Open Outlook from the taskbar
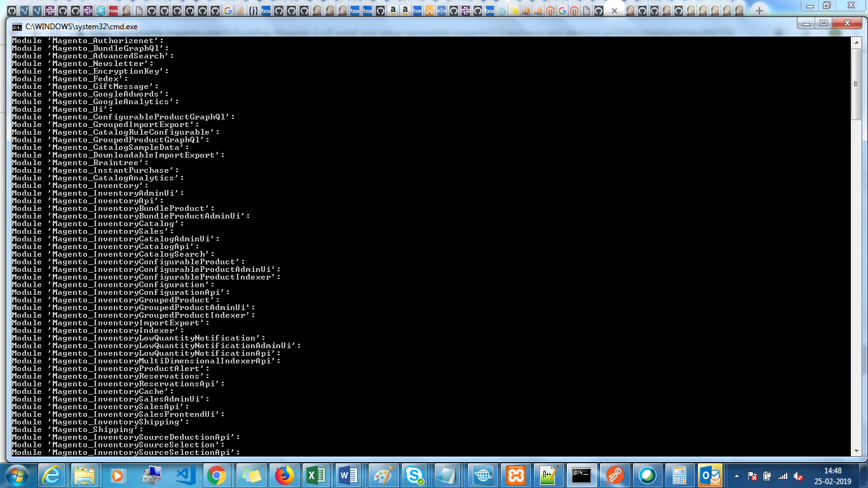Image resolution: width=868 pixels, height=488 pixels. (710, 475)
